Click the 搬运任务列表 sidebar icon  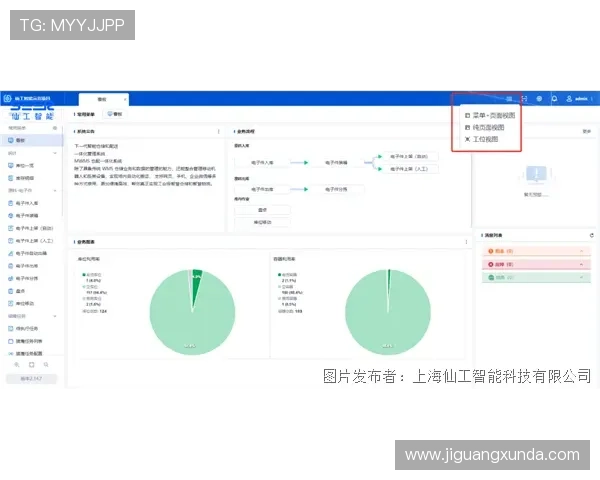11,341
